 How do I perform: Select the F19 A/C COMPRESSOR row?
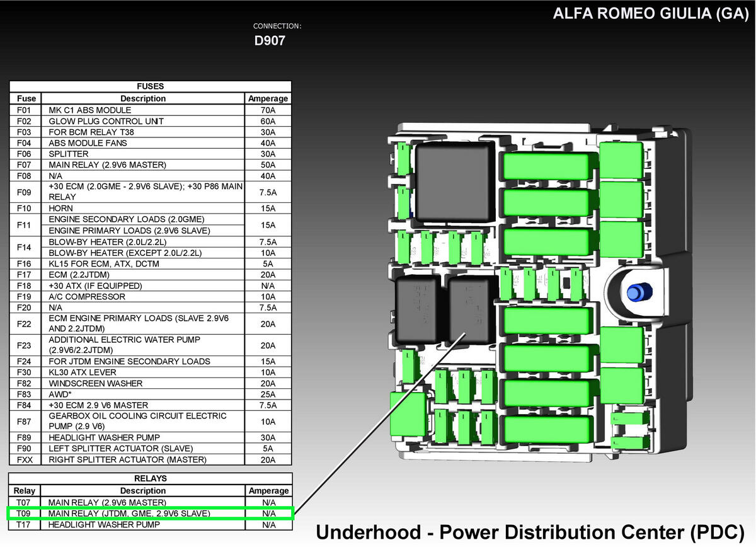[151, 296]
